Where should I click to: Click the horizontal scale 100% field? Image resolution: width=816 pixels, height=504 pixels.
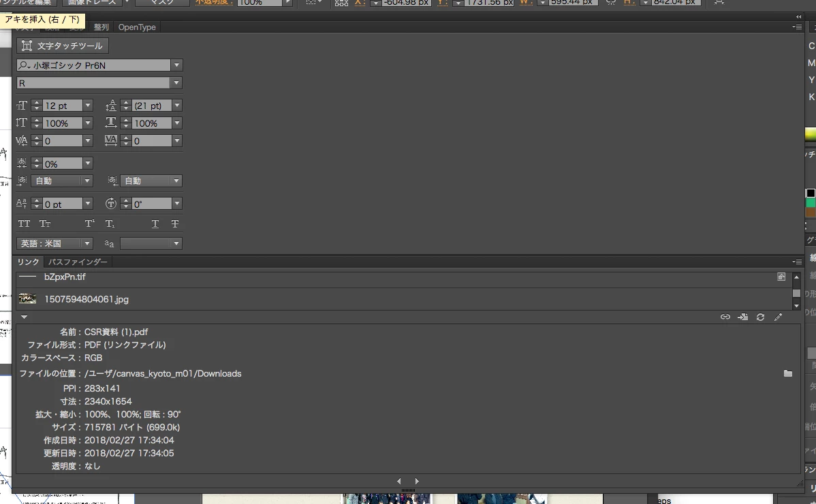pos(151,123)
